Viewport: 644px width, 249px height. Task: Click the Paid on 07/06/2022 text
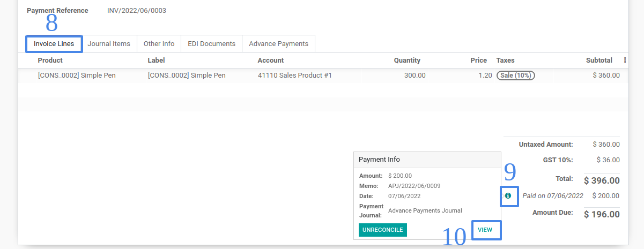(x=552, y=196)
